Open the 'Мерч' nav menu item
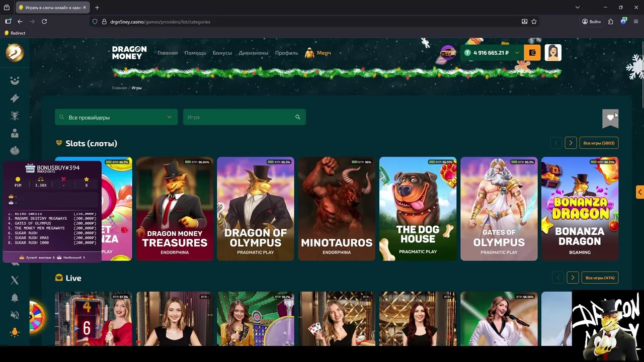The height and width of the screenshot is (362, 644). 324,53
